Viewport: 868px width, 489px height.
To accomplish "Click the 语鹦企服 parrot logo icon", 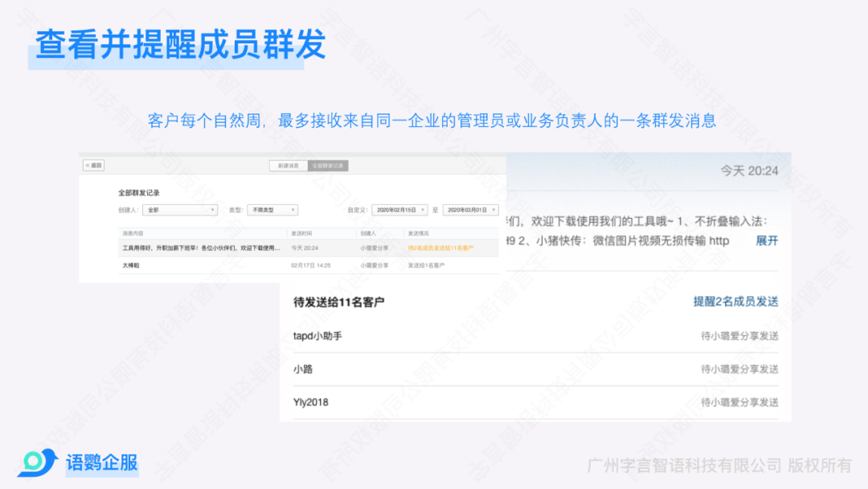I will (36, 462).
